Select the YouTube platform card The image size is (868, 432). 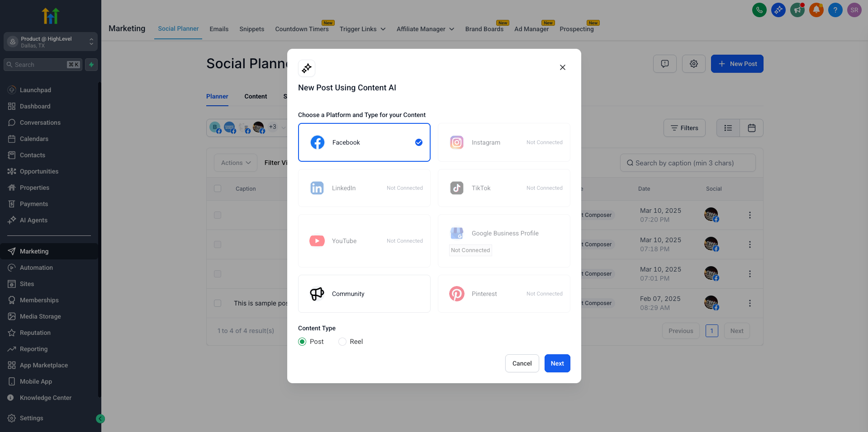(364, 241)
